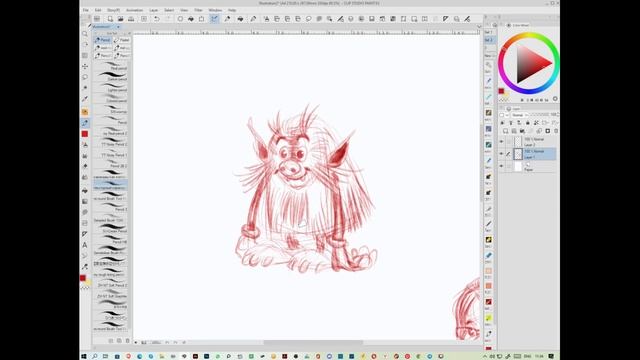Image resolution: width=640 pixels, height=360 pixels.
Task: Select the Zoom magnifier tool
Action: [x=85, y=34]
